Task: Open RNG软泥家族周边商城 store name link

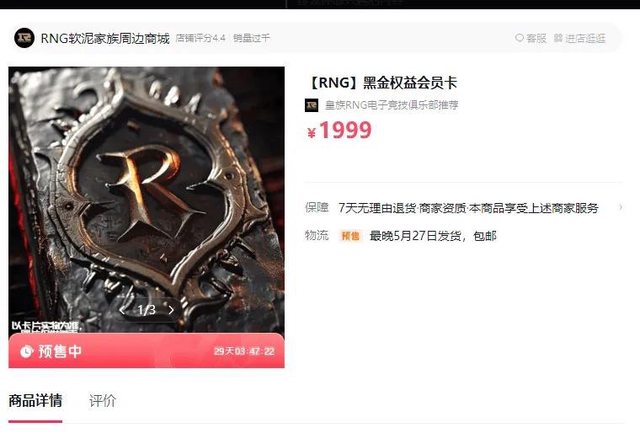Action: pyautogui.click(x=105, y=38)
